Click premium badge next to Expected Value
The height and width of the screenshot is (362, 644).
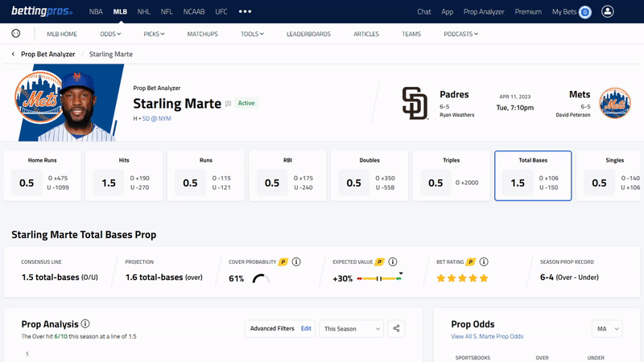379,262
